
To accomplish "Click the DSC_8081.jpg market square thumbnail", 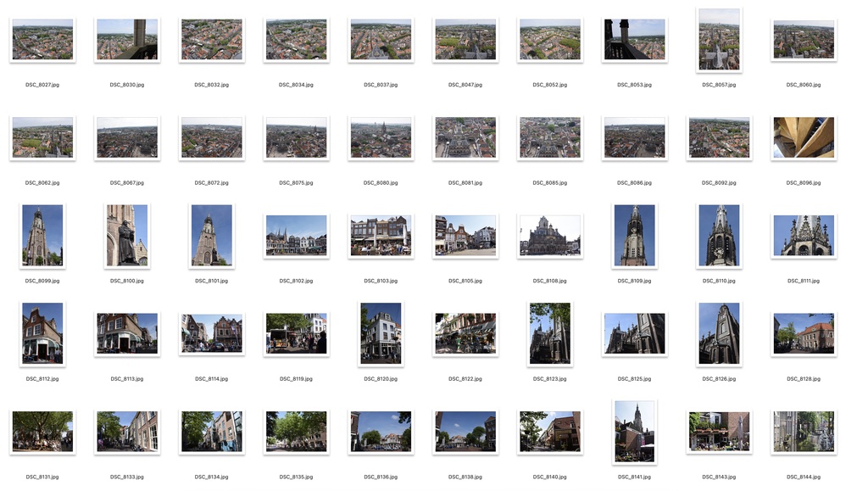I will (465, 137).
